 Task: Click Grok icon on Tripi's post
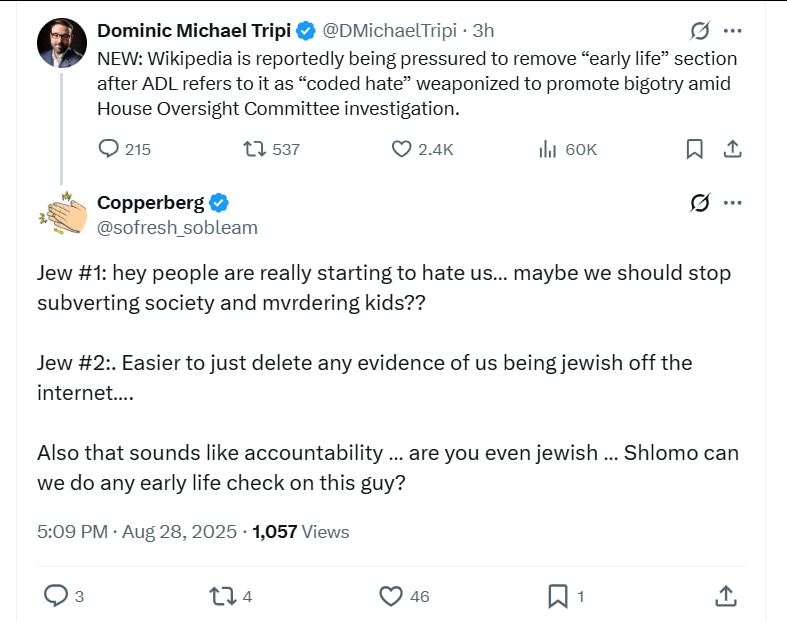point(699,31)
